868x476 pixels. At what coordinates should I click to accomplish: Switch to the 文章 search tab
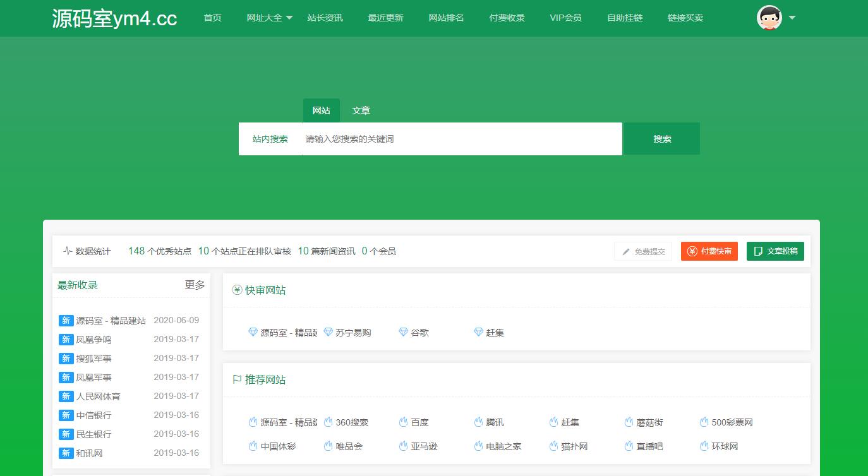click(x=361, y=110)
